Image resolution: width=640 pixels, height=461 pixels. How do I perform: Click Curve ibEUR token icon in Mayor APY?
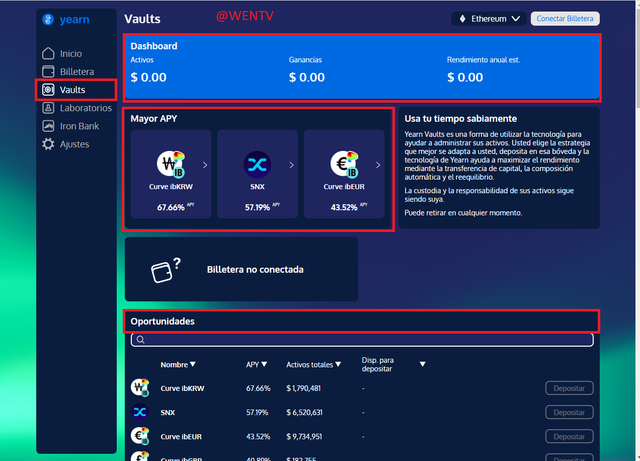tap(344, 164)
